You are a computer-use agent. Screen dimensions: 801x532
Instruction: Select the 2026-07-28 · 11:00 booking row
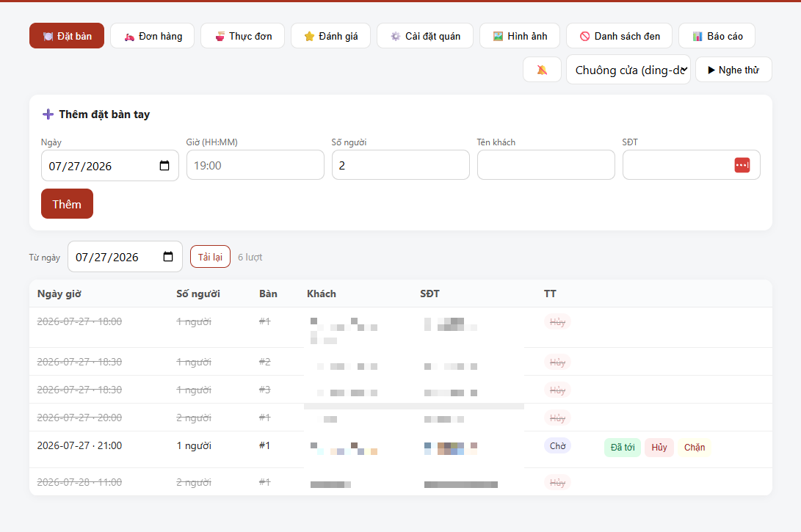[x=401, y=482]
